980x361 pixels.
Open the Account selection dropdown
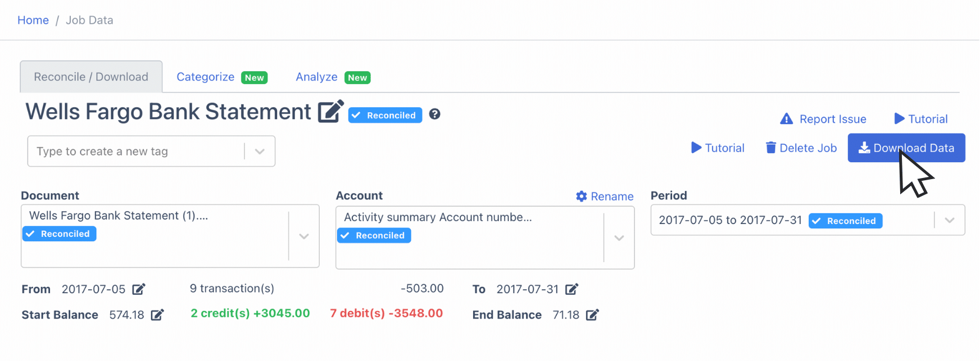click(x=619, y=238)
